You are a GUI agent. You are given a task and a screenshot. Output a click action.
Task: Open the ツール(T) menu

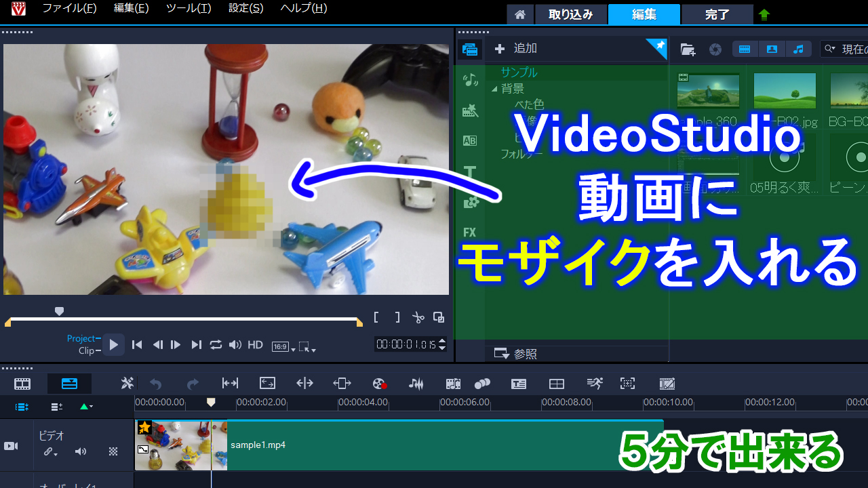pos(189,8)
